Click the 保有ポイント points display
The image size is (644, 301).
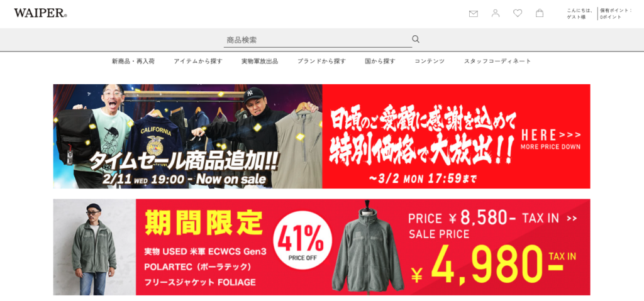coord(616,14)
